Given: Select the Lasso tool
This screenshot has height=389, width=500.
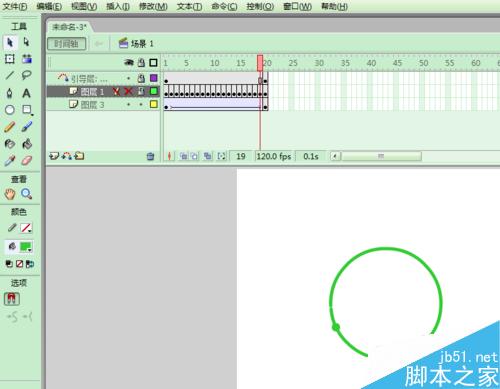Looking at the screenshot, I should pos(26,75).
